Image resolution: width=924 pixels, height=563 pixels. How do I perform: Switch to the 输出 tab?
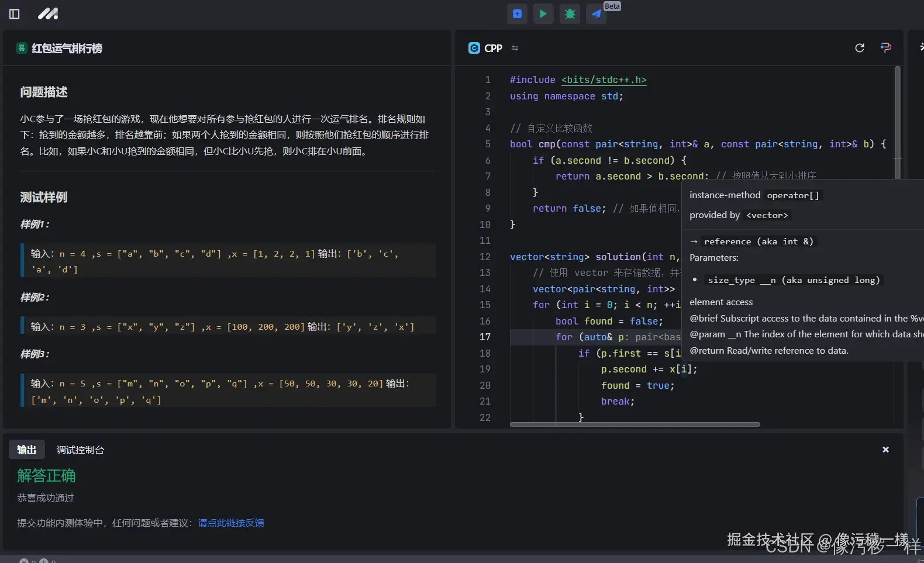tap(27, 450)
